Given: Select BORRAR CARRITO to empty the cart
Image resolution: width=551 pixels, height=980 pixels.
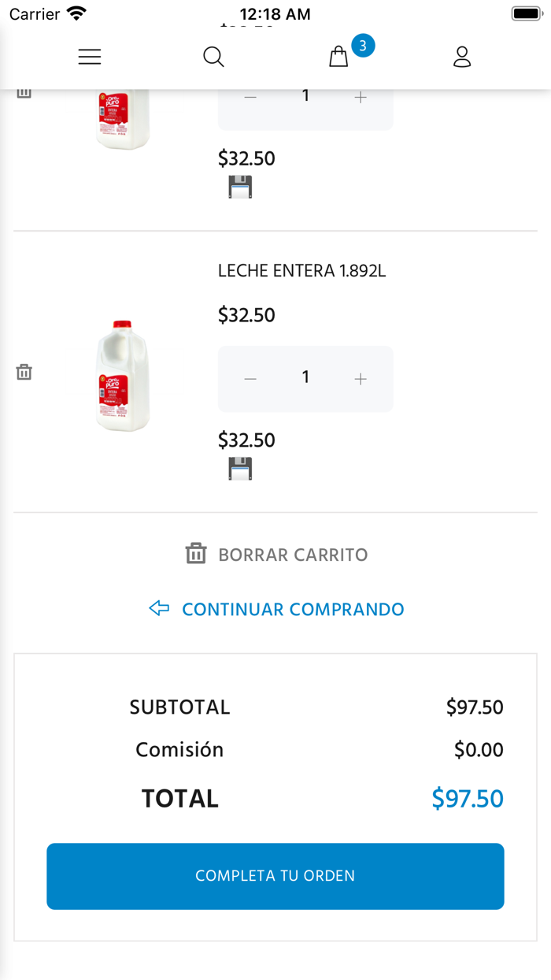Looking at the screenshot, I should (x=292, y=554).
